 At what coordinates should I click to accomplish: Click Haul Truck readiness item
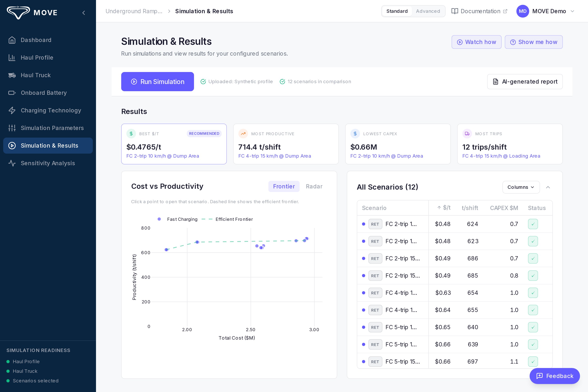[22, 371]
